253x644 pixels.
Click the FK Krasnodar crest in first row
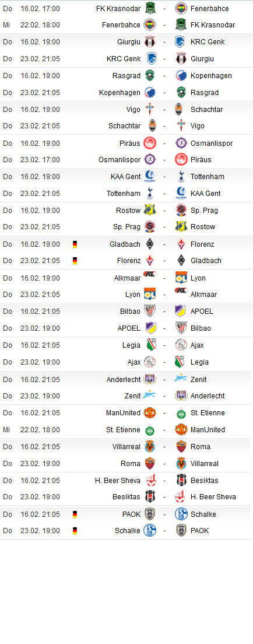[149, 8]
